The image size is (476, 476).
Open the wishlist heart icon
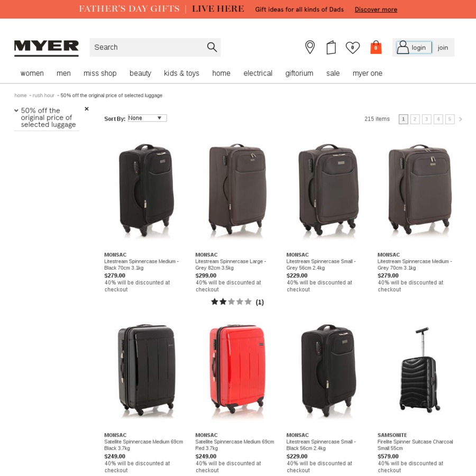click(x=352, y=48)
